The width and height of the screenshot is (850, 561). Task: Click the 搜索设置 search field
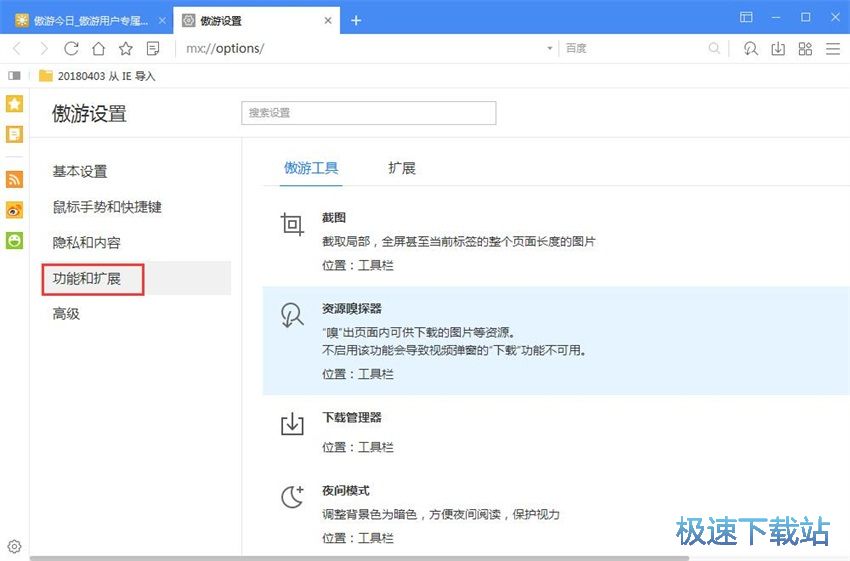pyautogui.click(x=369, y=113)
